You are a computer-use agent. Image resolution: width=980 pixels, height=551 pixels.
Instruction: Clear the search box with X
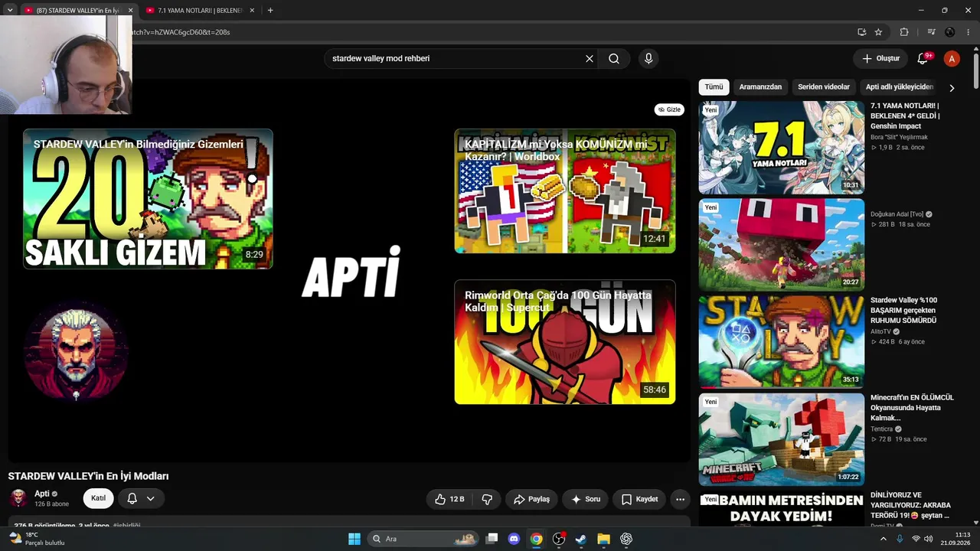click(590, 59)
